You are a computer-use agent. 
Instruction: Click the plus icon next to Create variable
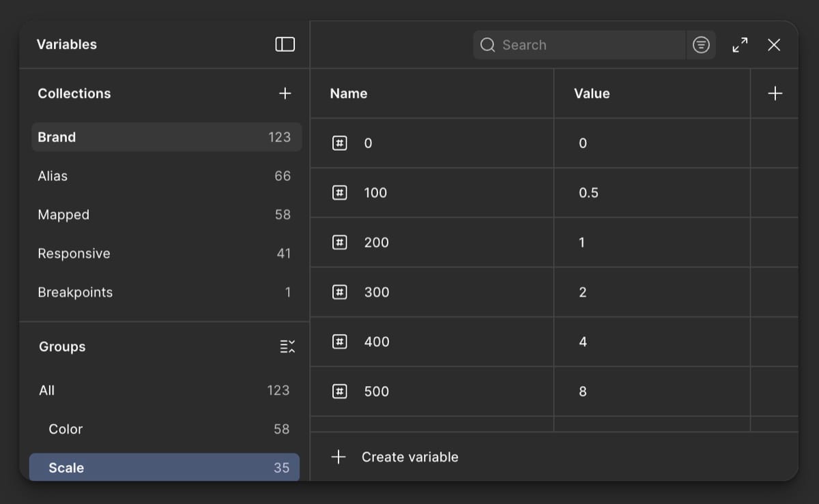click(x=339, y=457)
